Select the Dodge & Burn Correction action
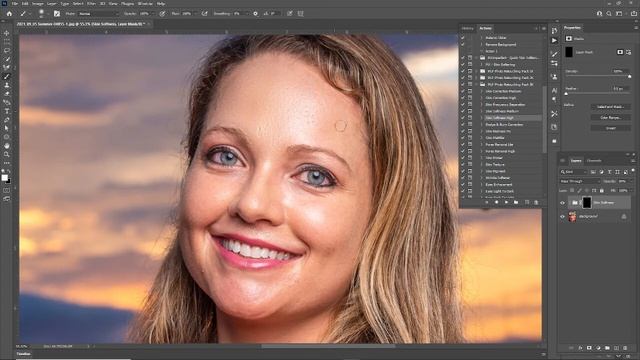The width and height of the screenshot is (640, 360). pos(504,124)
